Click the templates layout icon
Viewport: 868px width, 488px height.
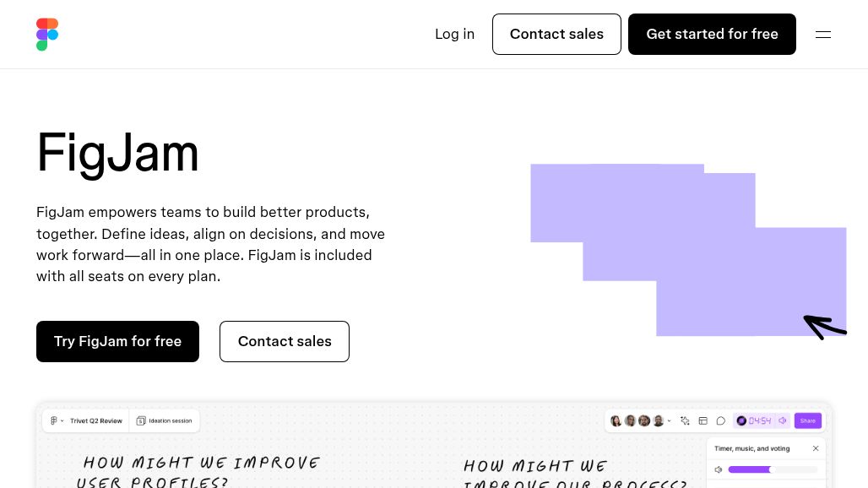(x=703, y=420)
